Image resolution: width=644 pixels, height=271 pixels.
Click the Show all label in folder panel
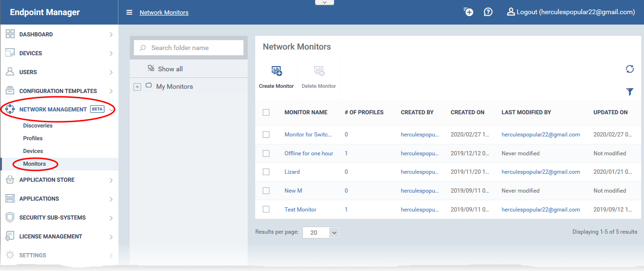tap(170, 69)
